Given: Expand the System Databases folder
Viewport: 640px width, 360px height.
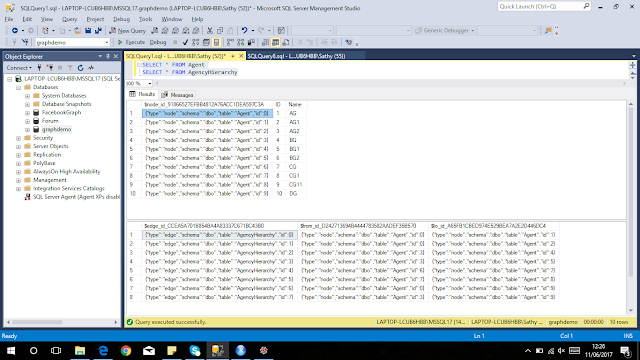Looking at the screenshot, I should [x=27, y=96].
